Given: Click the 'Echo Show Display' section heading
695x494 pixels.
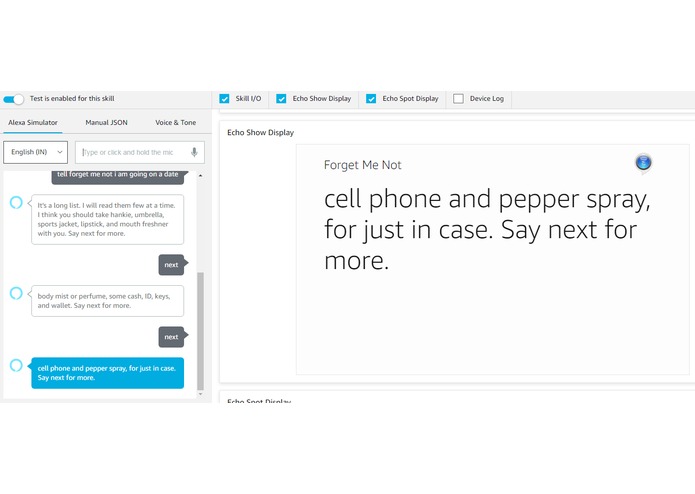Looking at the screenshot, I should coord(261,132).
